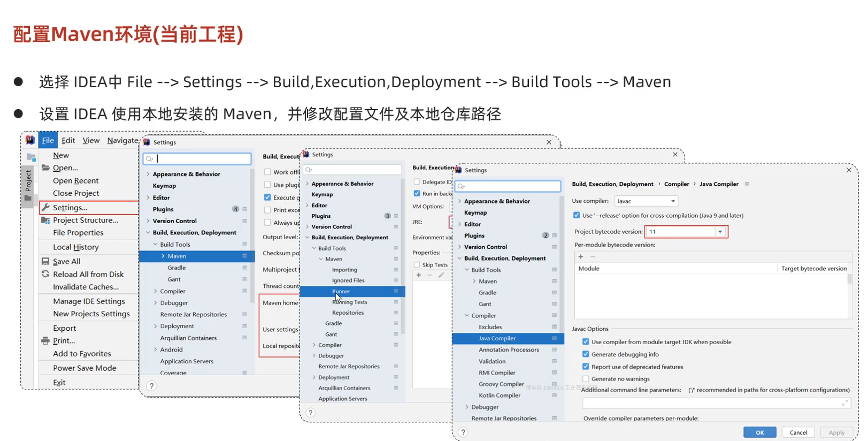The image size is (868, 441).
Task: Click the help question mark in middle Settings window
Action: (x=311, y=413)
